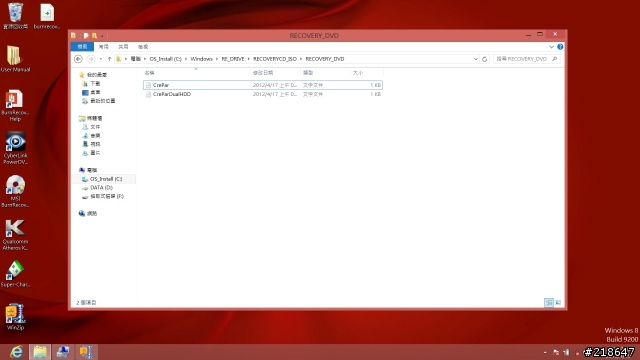Expand the address bar previous locations dropdown
The image size is (640, 360).
tap(476, 59)
